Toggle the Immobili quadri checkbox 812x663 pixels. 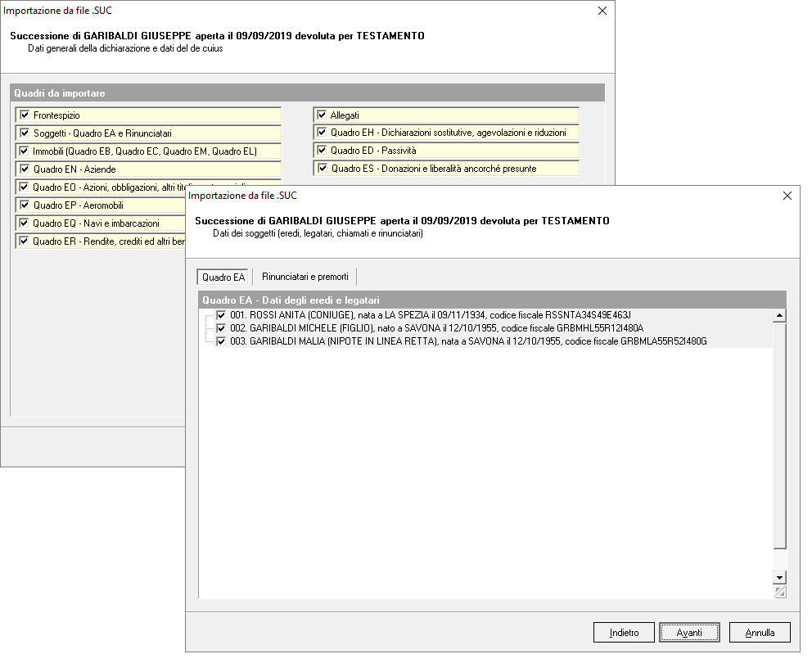[25, 151]
